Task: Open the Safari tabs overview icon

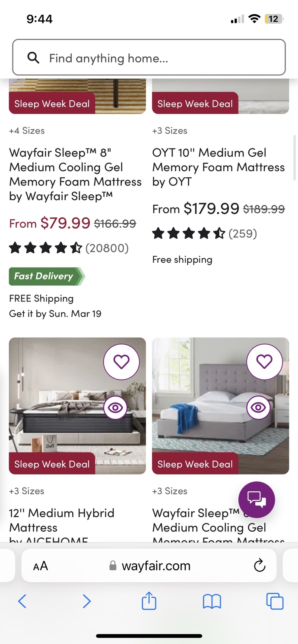Action: (275, 601)
